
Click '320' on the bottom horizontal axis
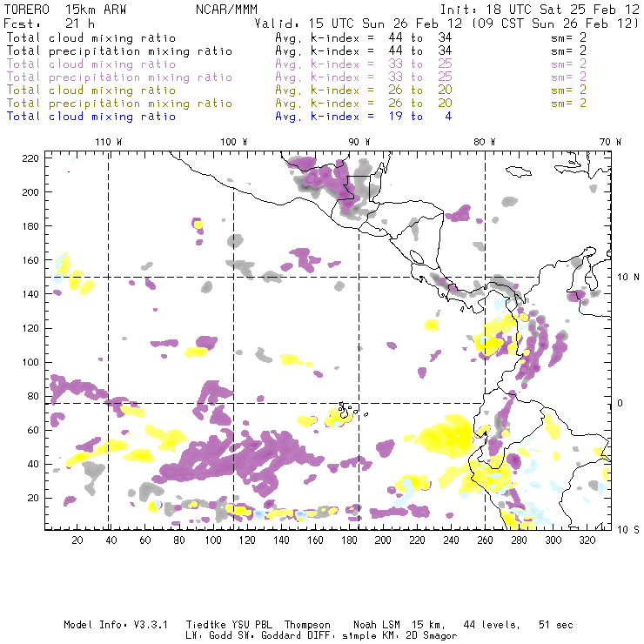point(587,540)
